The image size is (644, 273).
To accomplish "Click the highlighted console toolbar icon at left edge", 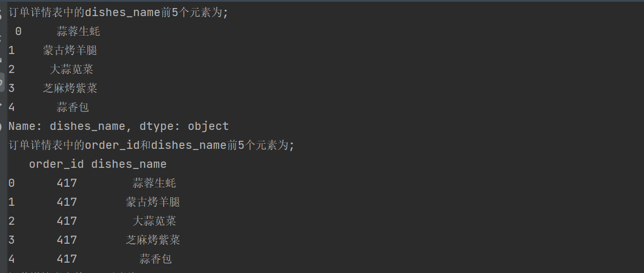I will click(2, 83).
